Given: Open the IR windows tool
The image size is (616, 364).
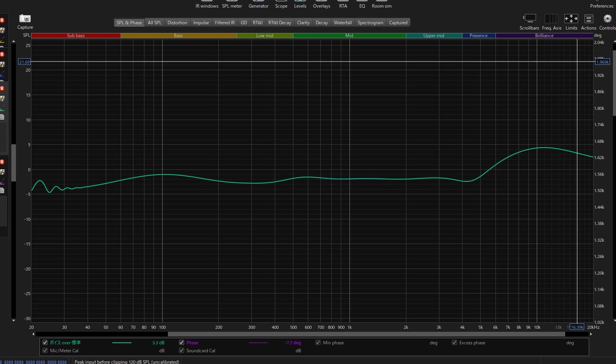Looking at the screenshot, I should point(207,4).
